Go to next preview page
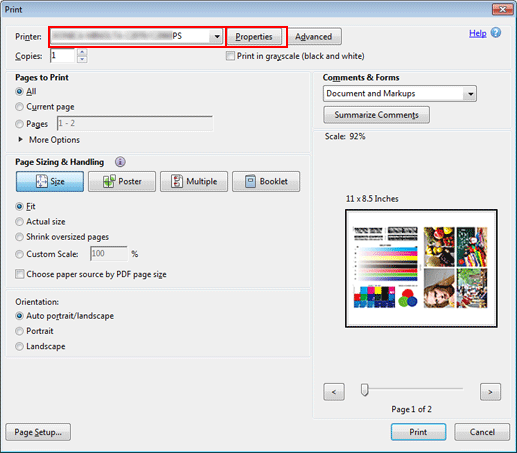517x453 pixels. [490, 392]
